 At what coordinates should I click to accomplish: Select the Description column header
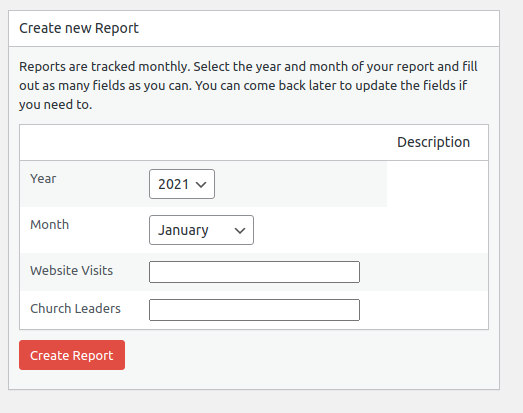[433, 142]
